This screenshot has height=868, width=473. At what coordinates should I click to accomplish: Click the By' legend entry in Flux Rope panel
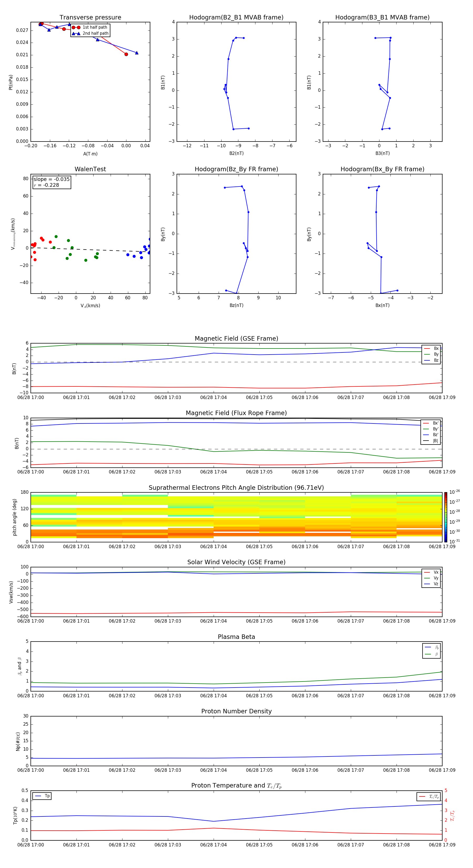[x=431, y=429]
